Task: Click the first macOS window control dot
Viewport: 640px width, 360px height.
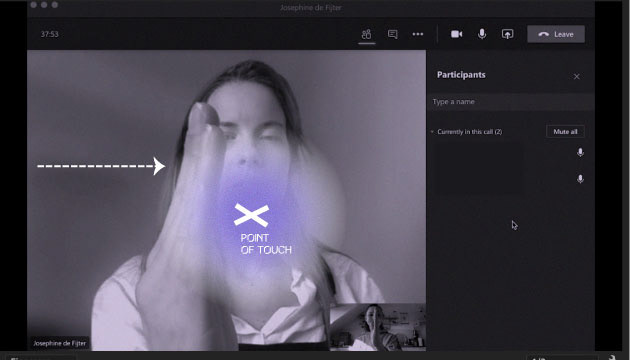Action: (x=33, y=4)
